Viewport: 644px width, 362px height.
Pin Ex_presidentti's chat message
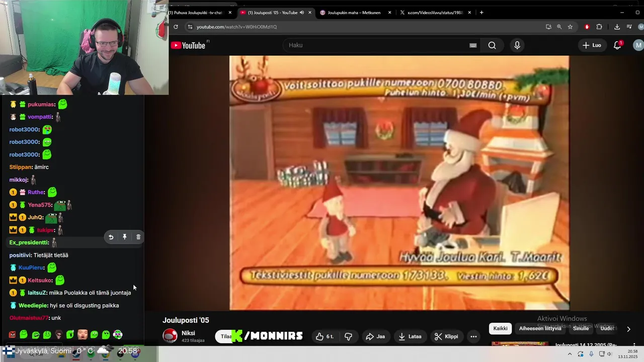(x=125, y=237)
